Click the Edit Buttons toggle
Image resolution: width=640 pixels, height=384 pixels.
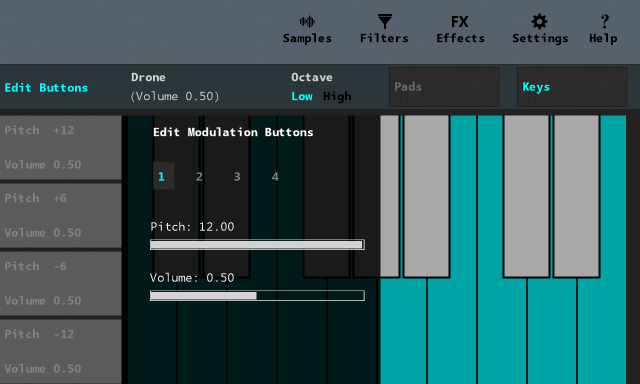(x=46, y=88)
